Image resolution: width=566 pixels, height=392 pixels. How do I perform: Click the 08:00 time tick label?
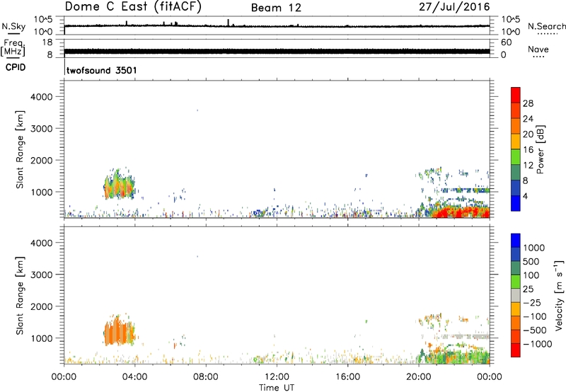click(205, 377)
